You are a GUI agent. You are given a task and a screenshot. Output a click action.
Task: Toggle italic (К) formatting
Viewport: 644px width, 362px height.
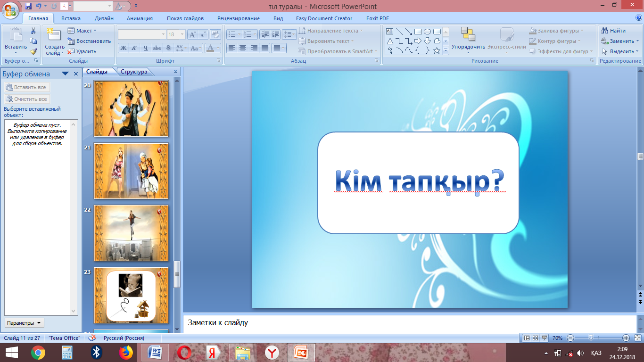coord(134,48)
